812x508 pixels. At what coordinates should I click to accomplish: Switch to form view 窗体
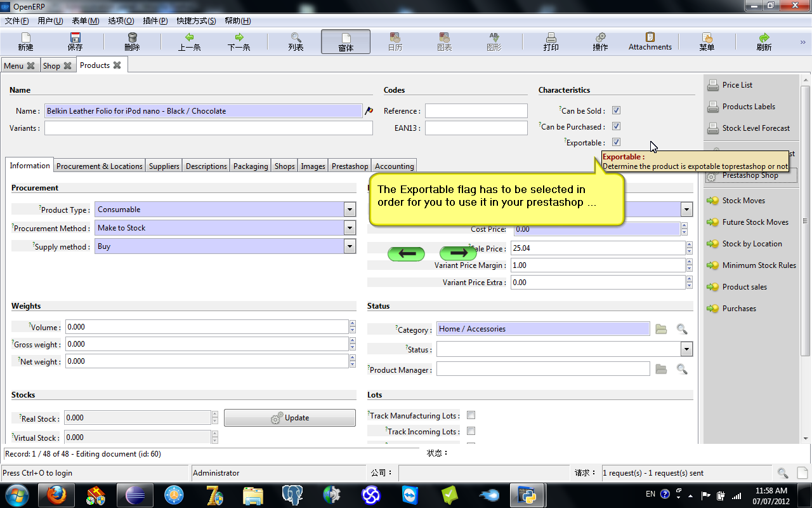pos(346,42)
